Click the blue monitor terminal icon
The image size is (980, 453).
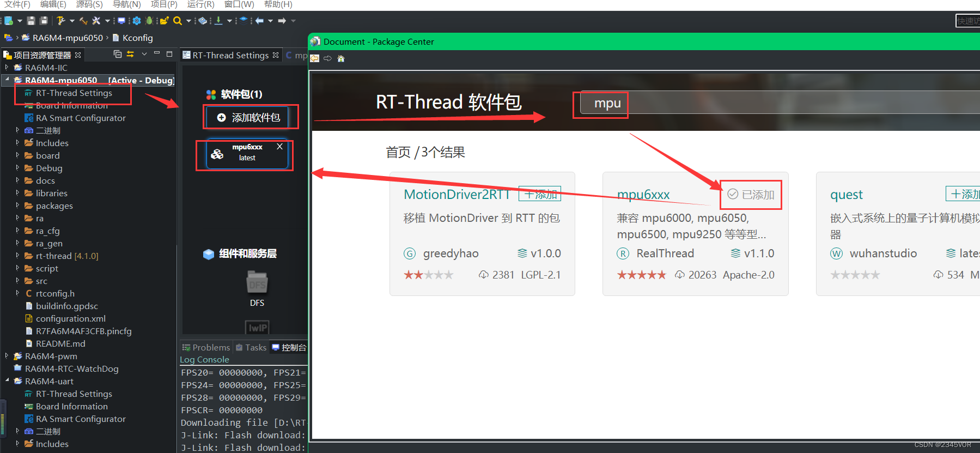121,21
